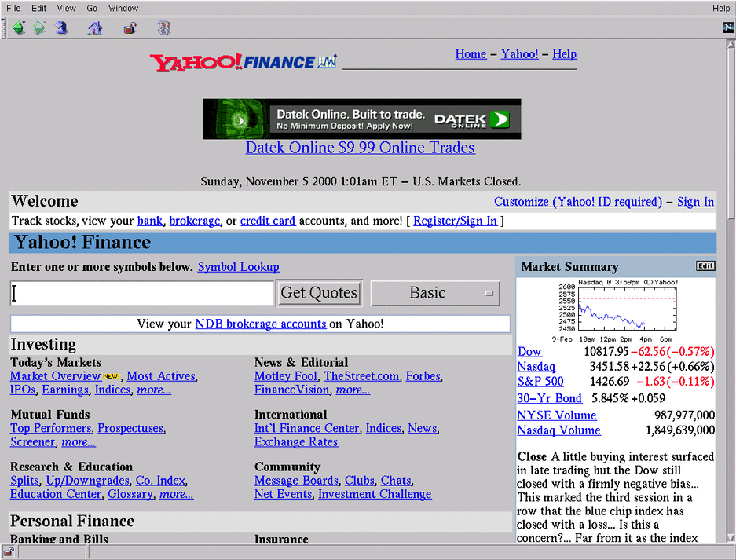
Task: Open the S&P 500 link
Action: (x=540, y=382)
